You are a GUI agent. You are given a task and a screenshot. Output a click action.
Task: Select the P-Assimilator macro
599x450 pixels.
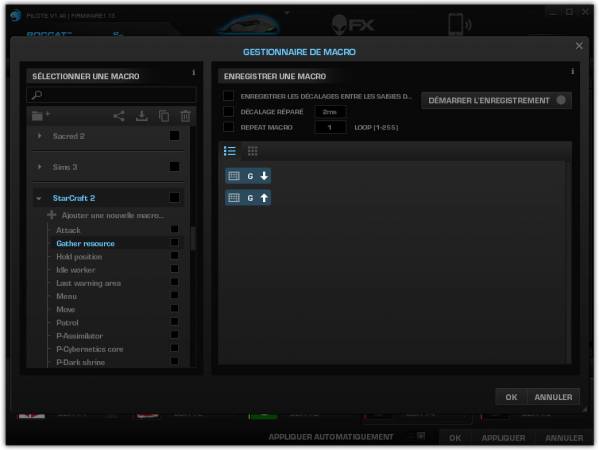point(79,336)
